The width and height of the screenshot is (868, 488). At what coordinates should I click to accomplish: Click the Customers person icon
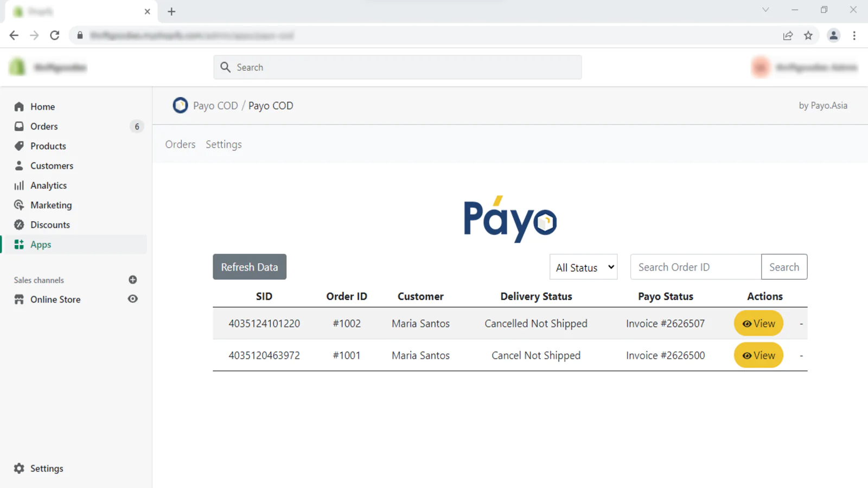(19, 166)
